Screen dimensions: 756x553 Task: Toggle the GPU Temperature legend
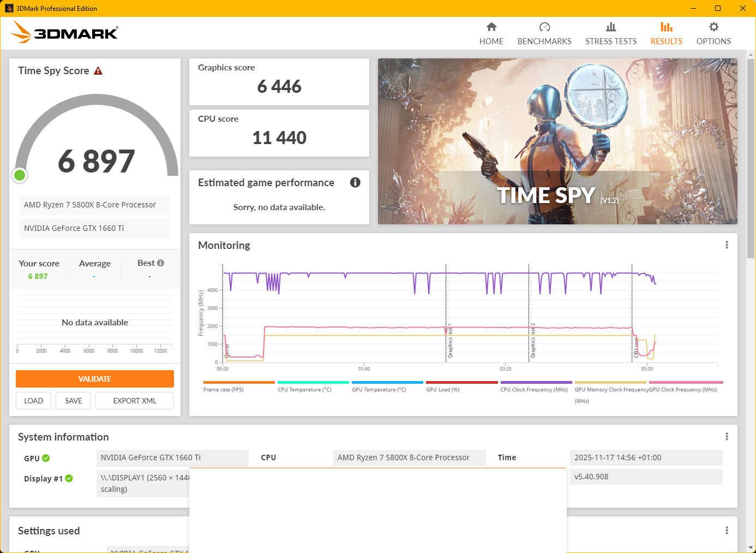click(387, 386)
